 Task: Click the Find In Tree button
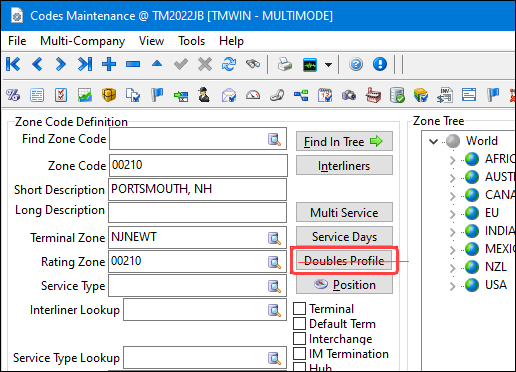(344, 141)
